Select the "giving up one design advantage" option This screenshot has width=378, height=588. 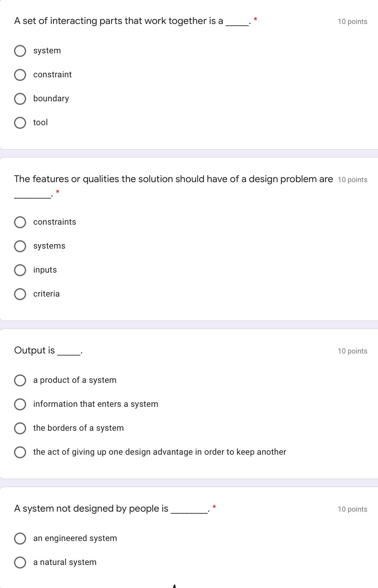click(20, 452)
